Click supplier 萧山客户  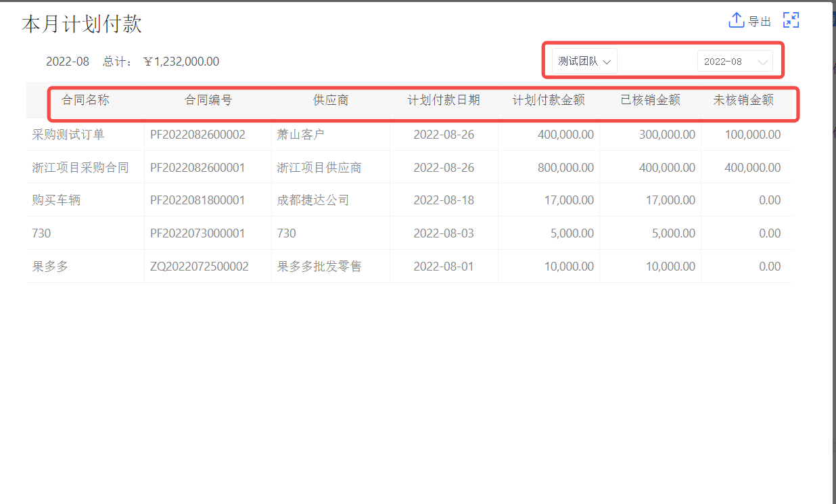click(x=301, y=135)
